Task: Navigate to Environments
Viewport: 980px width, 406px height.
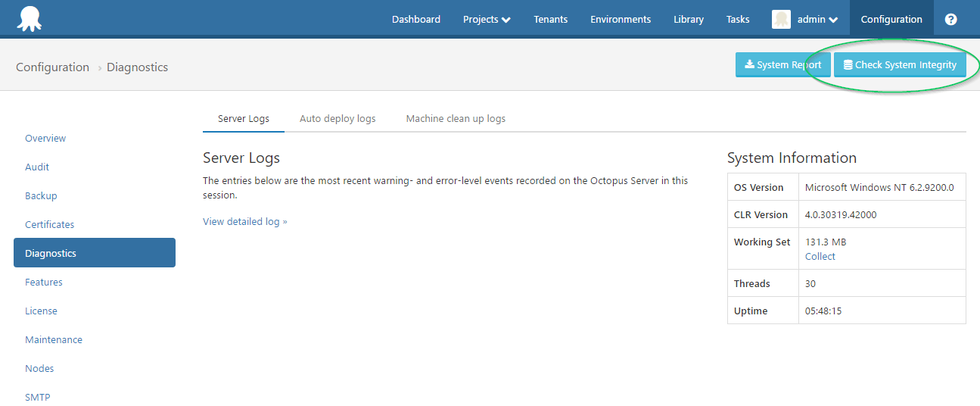Action: (621, 20)
